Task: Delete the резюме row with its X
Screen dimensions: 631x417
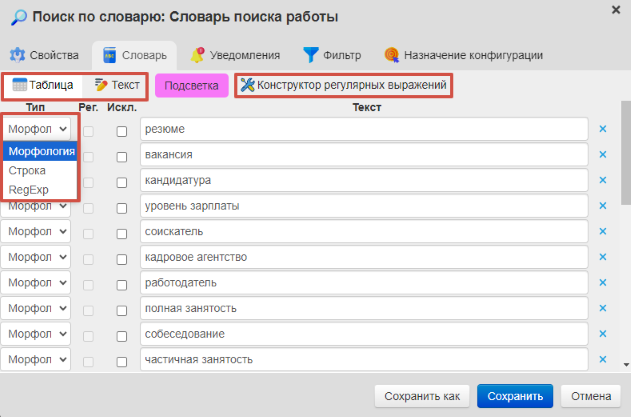Action: click(603, 129)
